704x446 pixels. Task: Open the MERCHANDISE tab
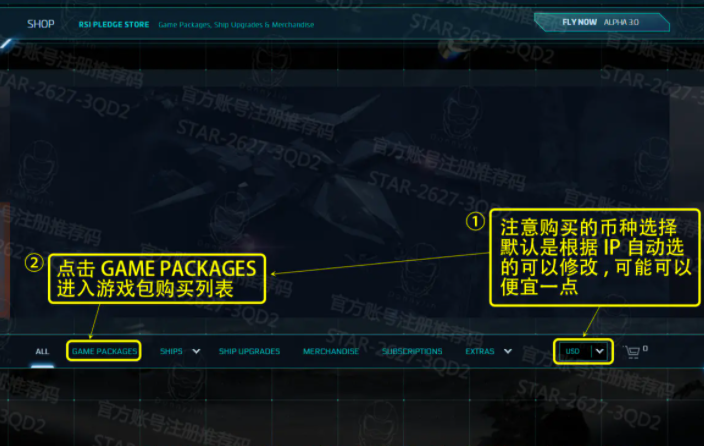(x=331, y=351)
